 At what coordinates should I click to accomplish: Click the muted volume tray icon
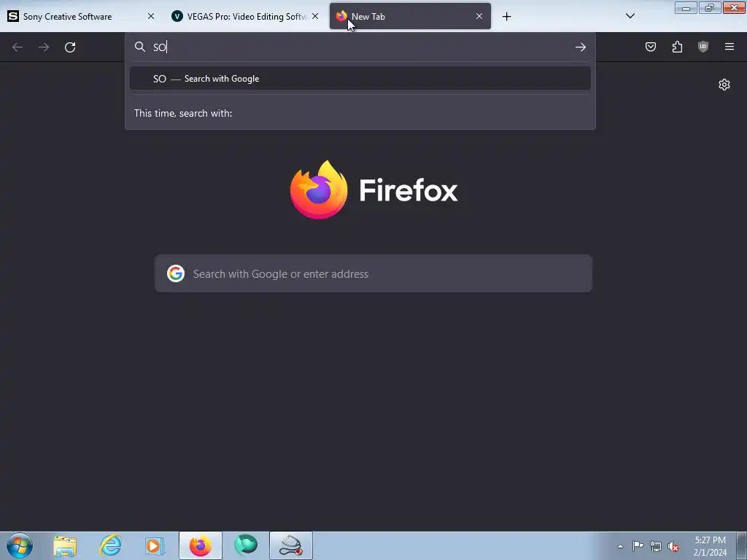pos(673,547)
